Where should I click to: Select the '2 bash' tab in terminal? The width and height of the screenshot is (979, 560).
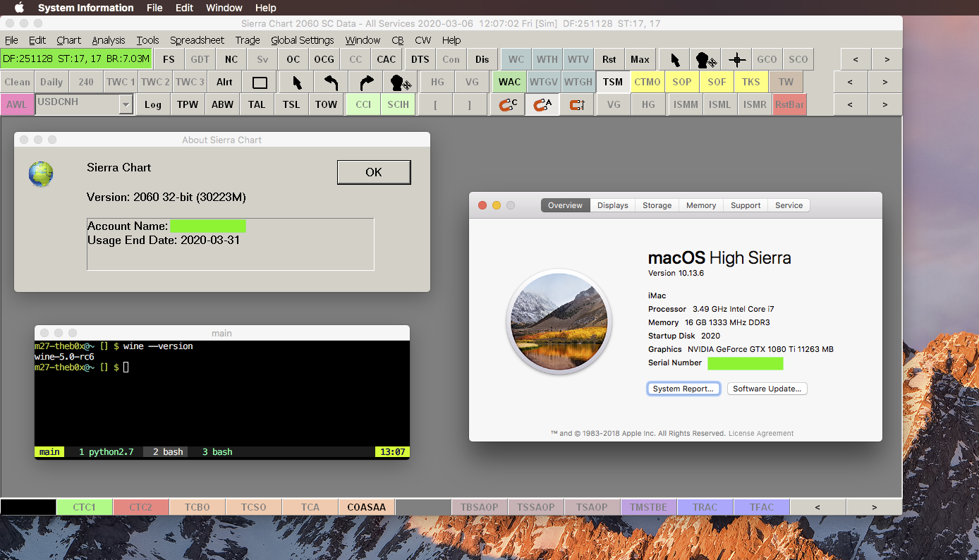166,451
